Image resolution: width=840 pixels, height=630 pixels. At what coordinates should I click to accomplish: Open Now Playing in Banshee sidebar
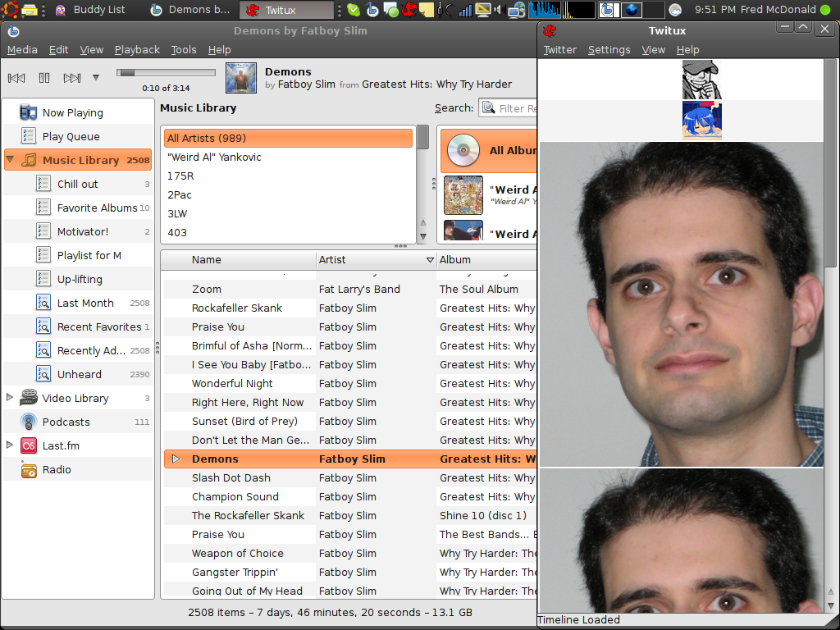[x=78, y=112]
